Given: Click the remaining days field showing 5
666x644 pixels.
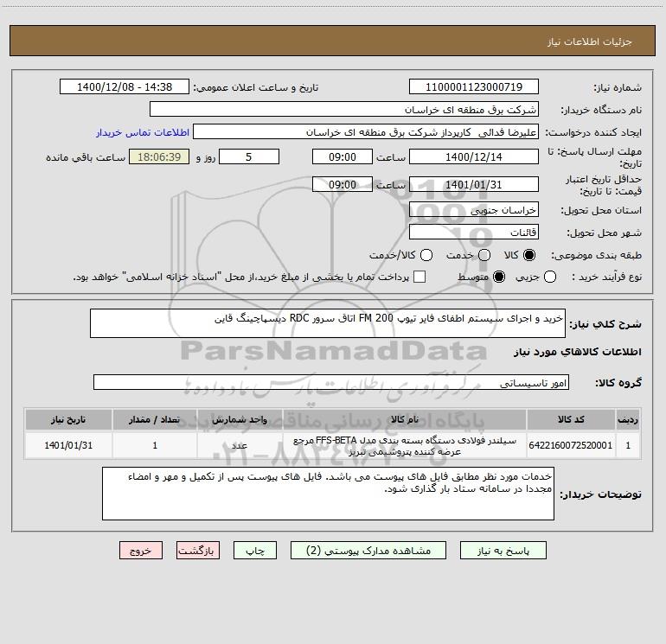Looking at the screenshot, I should point(249,157).
